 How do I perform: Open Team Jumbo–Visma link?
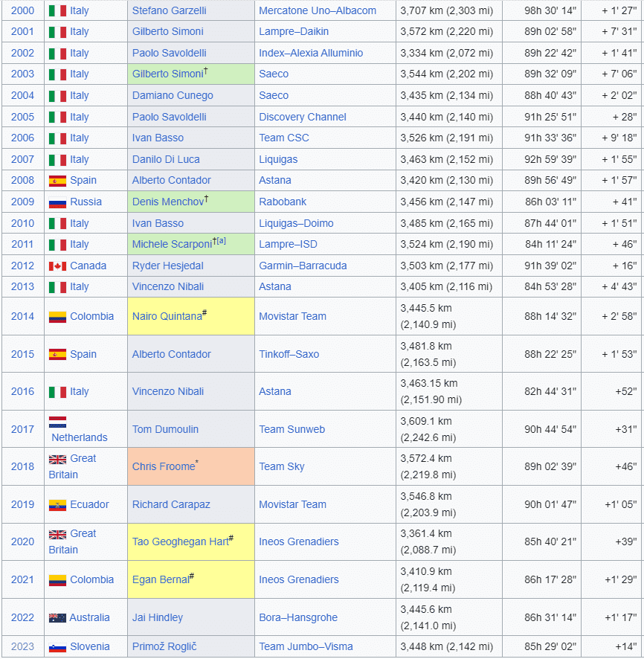(306, 647)
